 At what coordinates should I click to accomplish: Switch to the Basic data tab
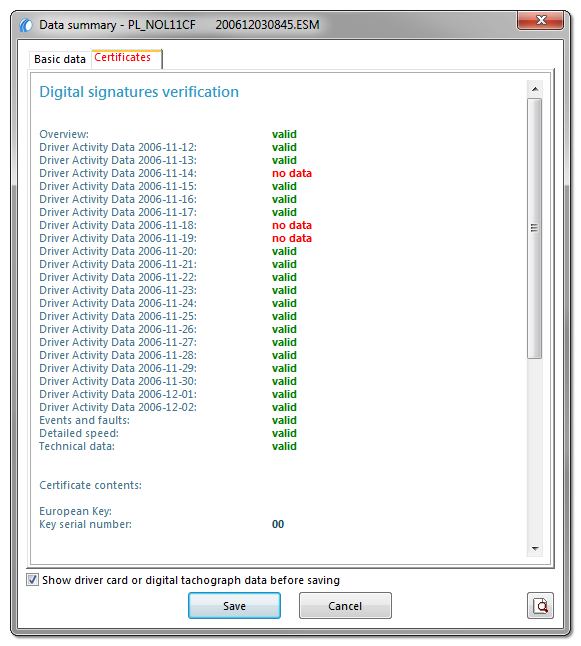coord(60,59)
